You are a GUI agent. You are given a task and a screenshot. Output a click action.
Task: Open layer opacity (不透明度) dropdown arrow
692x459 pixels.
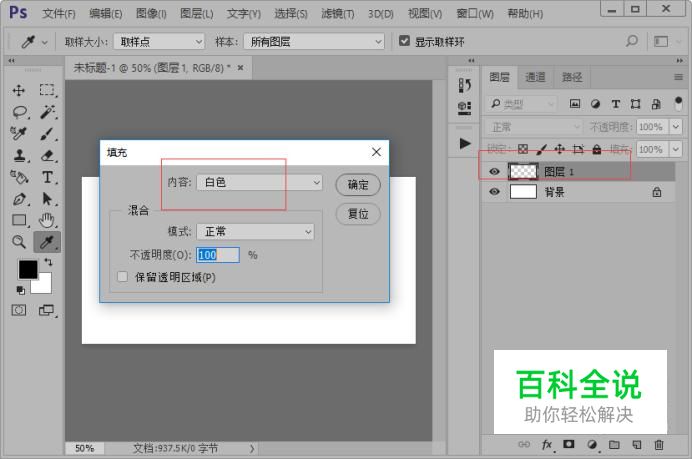click(x=676, y=127)
